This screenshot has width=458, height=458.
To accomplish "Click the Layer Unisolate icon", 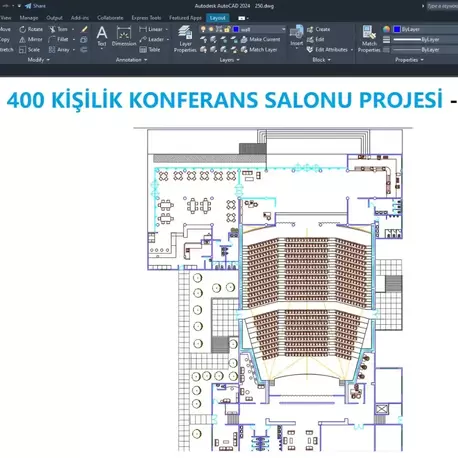I will pos(213,50).
